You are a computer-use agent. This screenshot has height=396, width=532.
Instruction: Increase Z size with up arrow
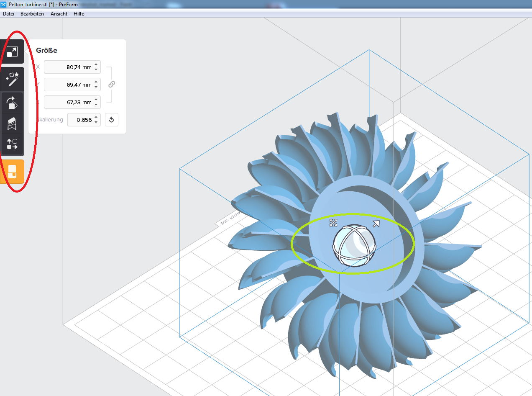point(96,100)
